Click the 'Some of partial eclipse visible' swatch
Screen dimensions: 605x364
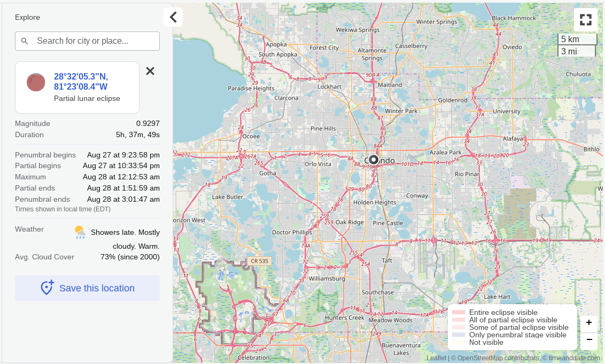click(459, 327)
